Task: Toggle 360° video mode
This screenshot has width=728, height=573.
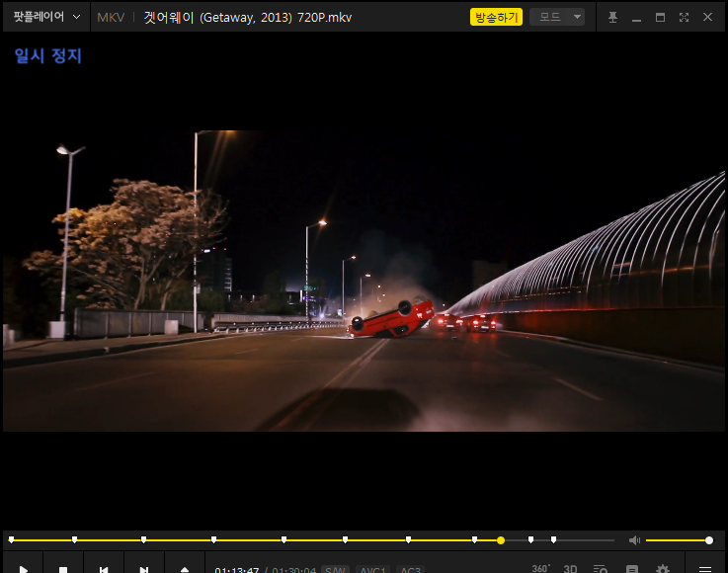Action: pyautogui.click(x=541, y=568)
